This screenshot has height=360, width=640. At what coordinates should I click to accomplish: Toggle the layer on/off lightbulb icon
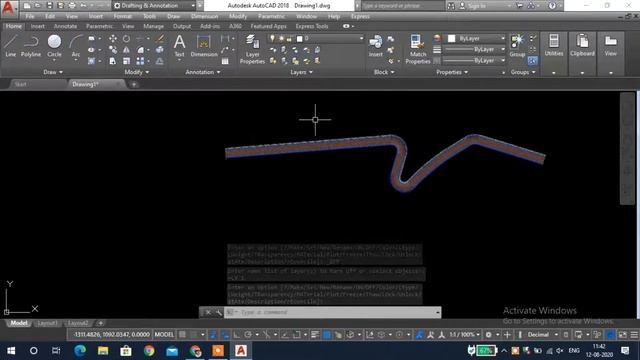(x=272, y=38)
